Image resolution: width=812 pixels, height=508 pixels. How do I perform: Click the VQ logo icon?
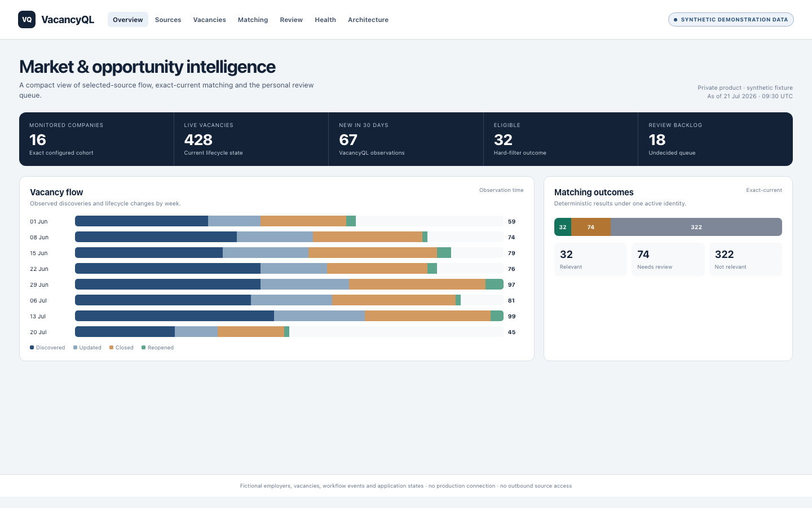tap(27, 20)
